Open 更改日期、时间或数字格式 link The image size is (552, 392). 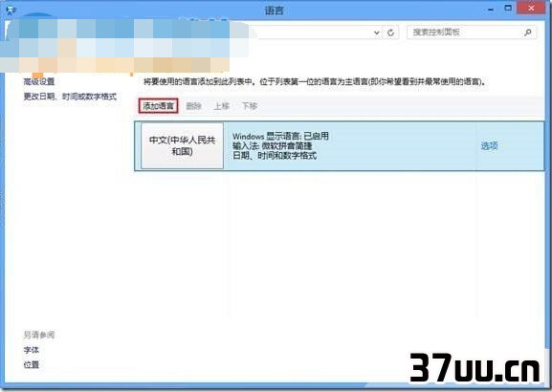point(70,96)
